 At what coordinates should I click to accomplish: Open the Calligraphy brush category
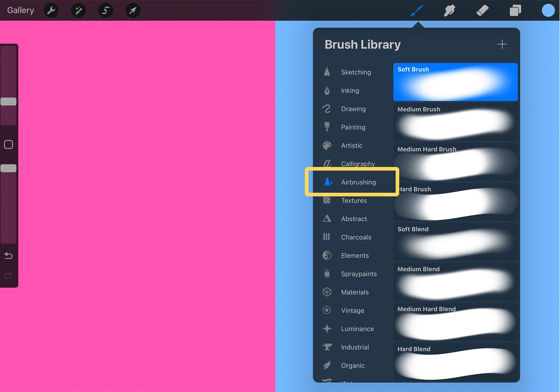[x=349, y=163]
